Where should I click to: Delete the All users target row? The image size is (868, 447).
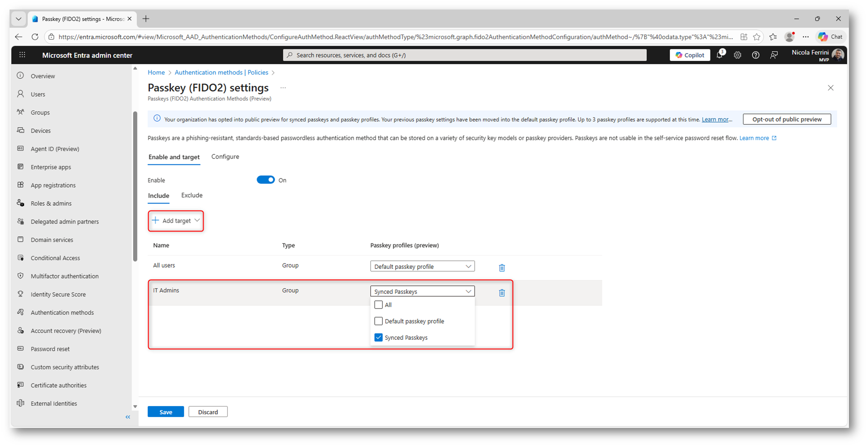501,268
